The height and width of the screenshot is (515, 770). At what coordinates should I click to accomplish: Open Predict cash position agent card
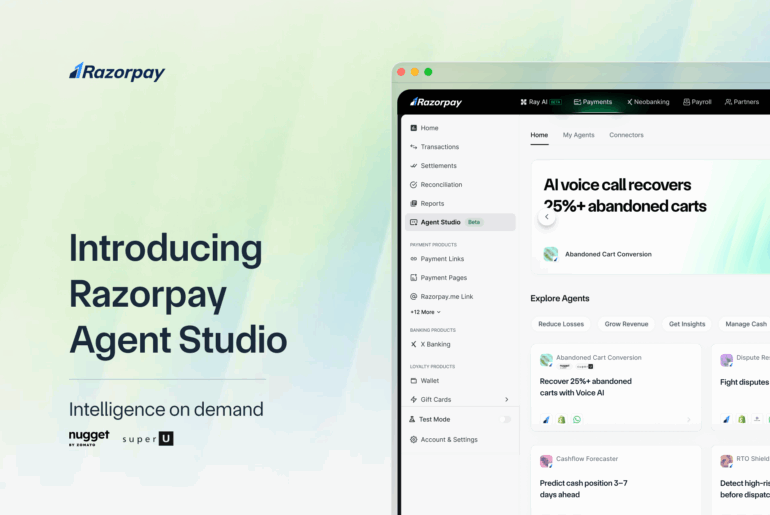click(616, 481)
